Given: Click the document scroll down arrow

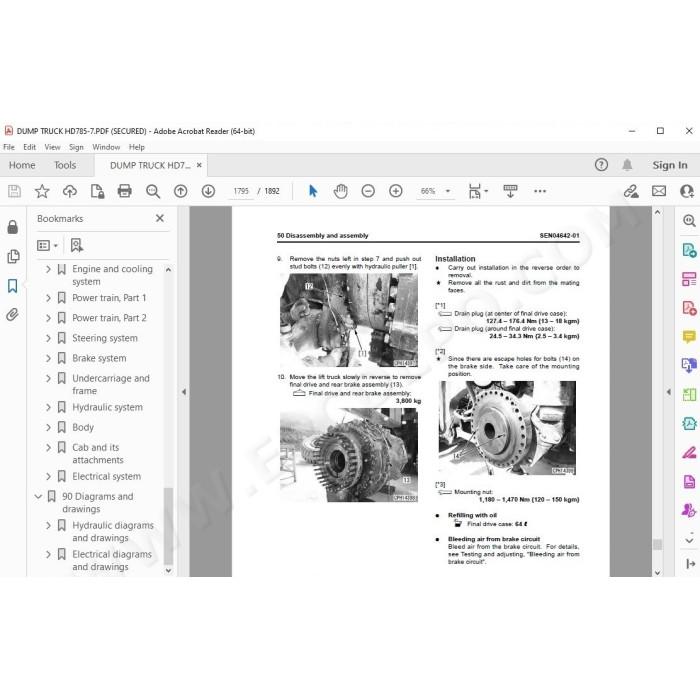Looking at the screenshot, I should point(657,572).
